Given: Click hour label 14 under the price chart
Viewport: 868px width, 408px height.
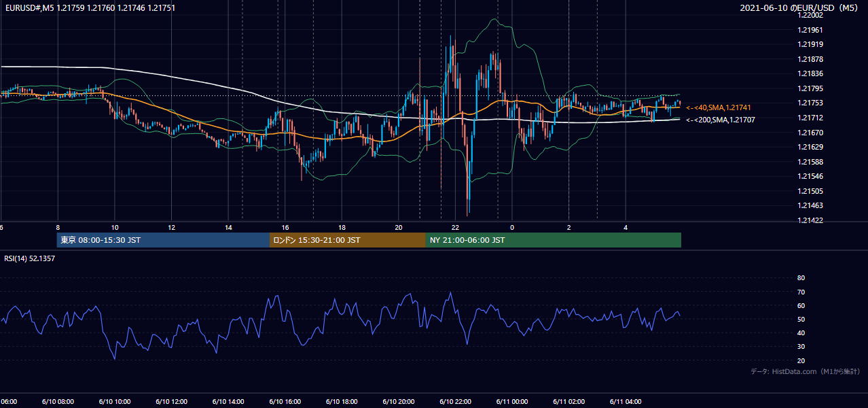Looking at the screenshot, I should [228, 227].
